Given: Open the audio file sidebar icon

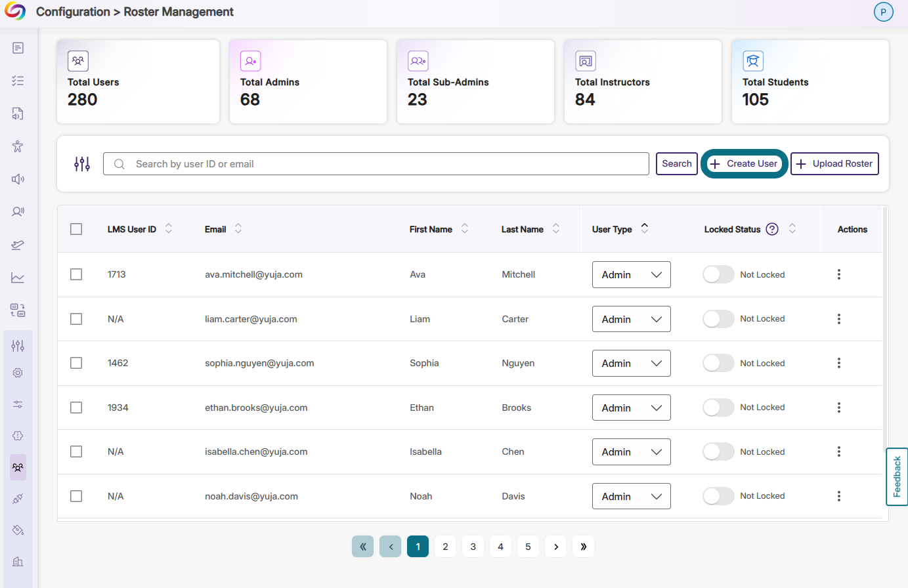Looking at the screenshot, I should tap(18, 114).
